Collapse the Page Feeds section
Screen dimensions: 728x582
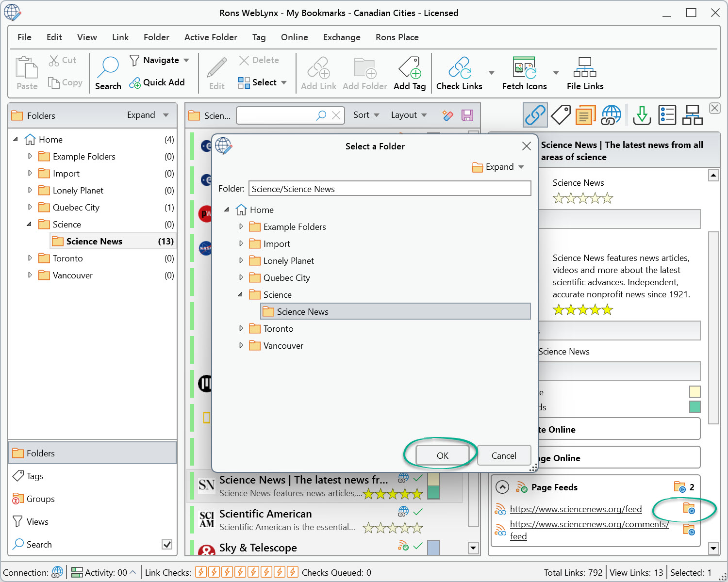pos(502,487)
